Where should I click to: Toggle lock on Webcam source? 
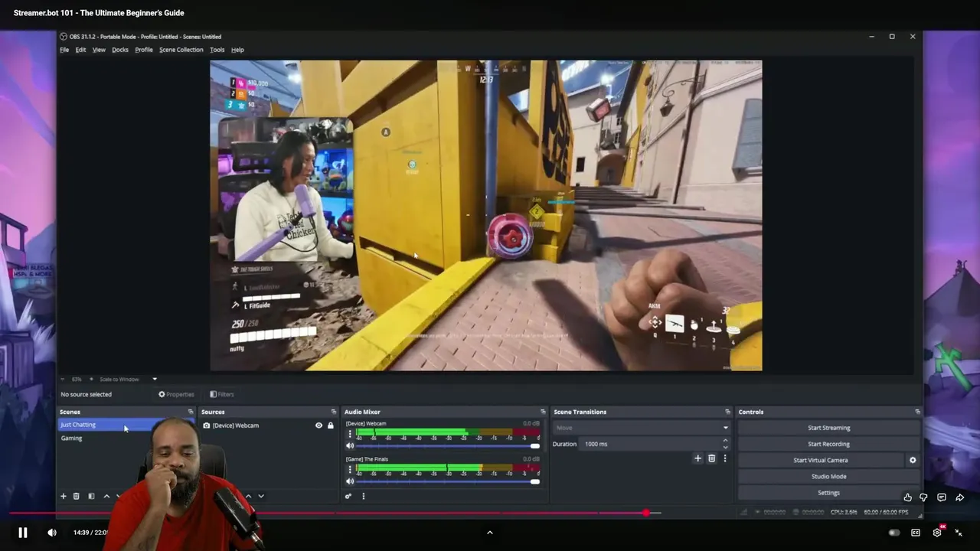pos(331,425)
